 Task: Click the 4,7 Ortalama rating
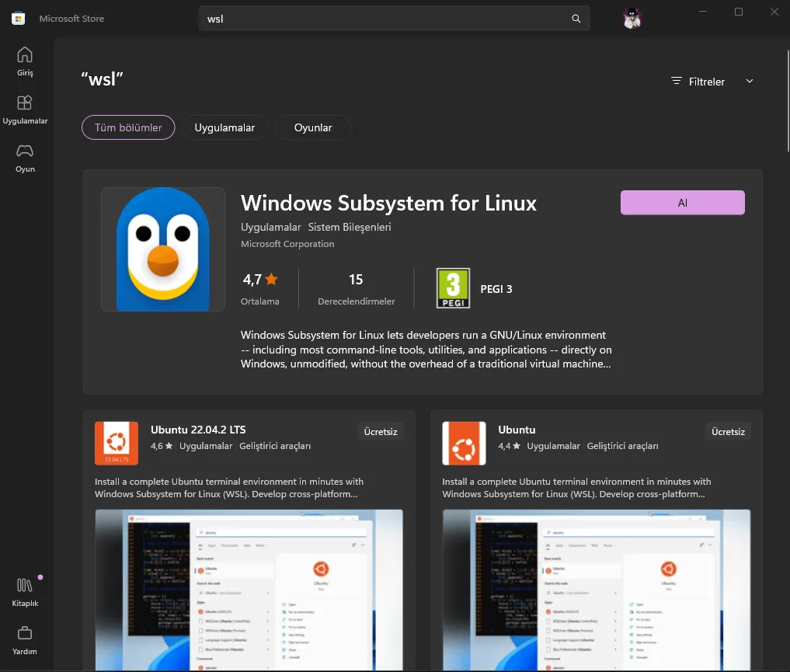260,289
